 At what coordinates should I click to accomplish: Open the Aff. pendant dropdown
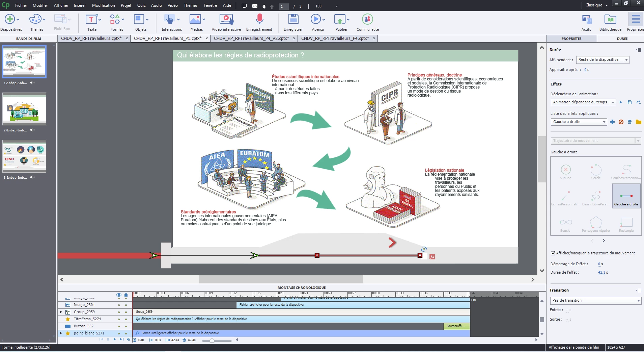click(603, 60)
